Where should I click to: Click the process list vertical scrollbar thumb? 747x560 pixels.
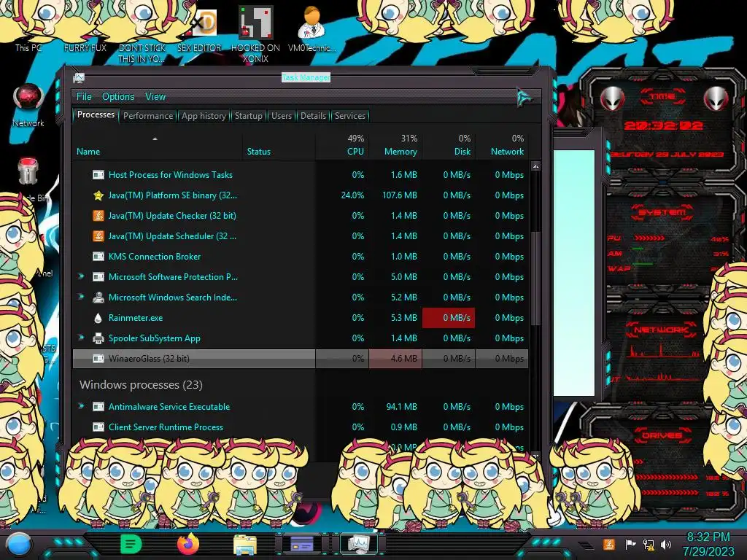tap(535, 279)
